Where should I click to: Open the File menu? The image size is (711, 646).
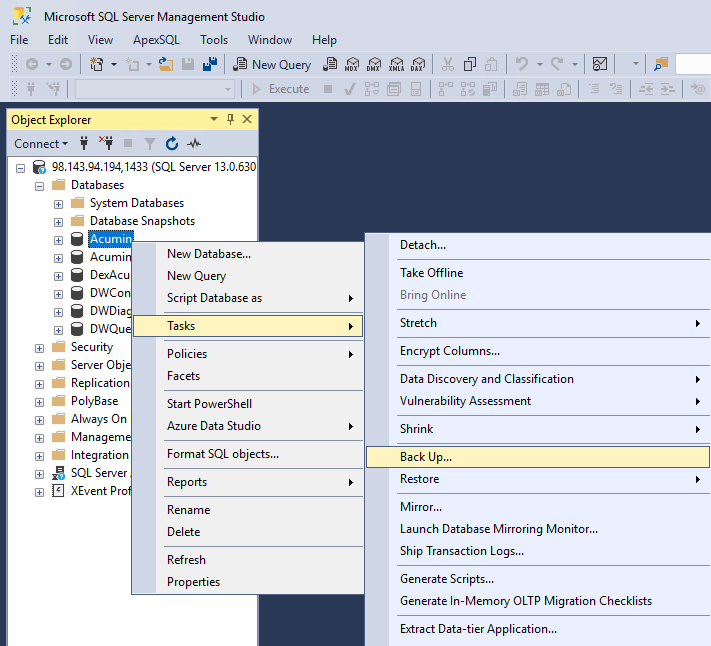pos(19,40)
